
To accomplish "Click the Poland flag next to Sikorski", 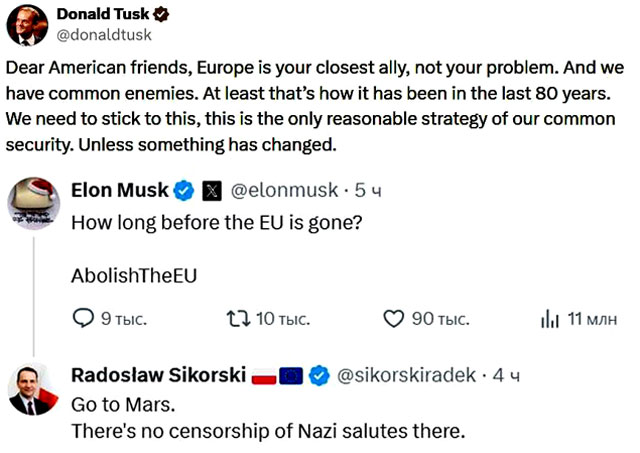I will click(x=263, y=376).
